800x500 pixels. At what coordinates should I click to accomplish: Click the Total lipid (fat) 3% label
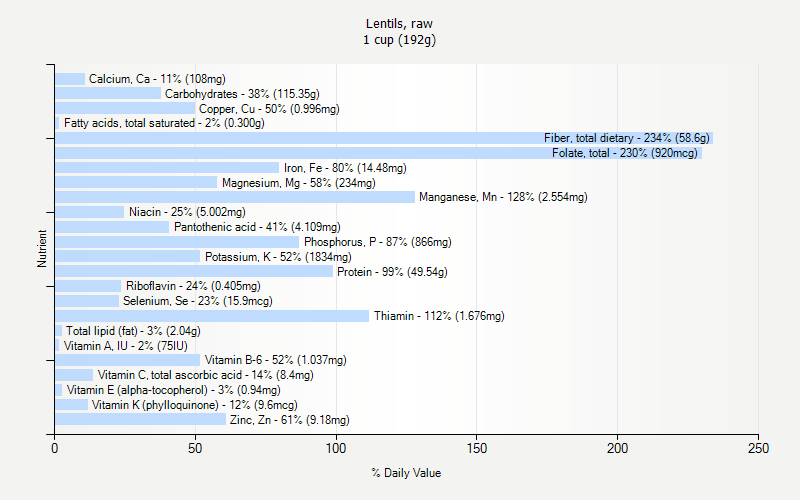click(133, 331)
